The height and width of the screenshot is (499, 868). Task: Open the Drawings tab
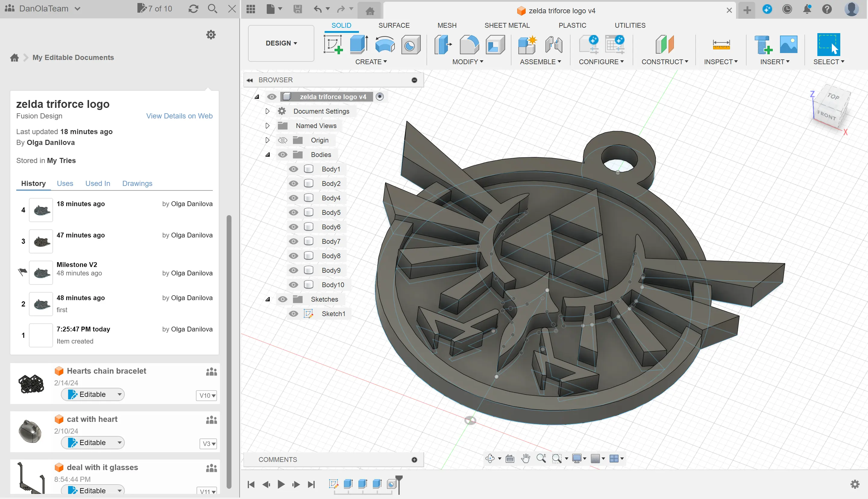tap(137, 183)
